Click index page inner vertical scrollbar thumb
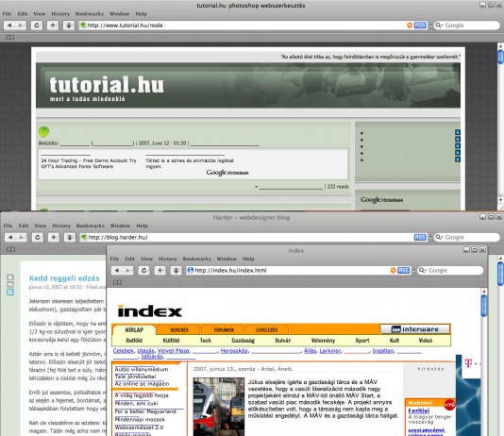 [484, 306]
